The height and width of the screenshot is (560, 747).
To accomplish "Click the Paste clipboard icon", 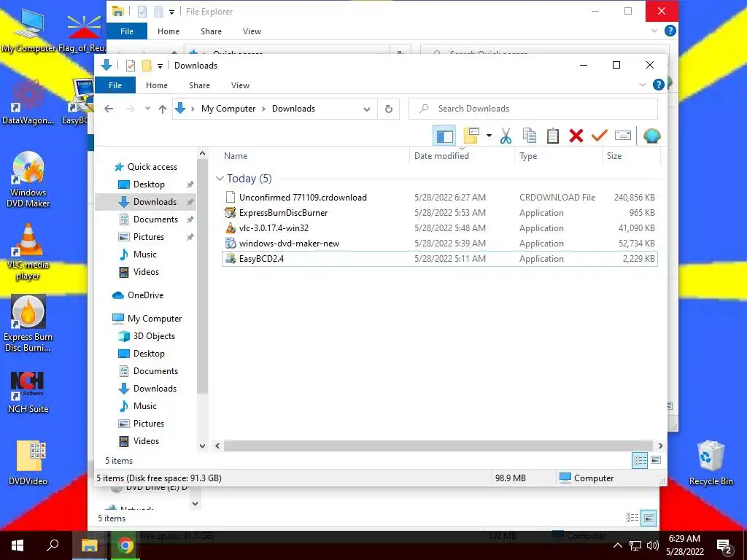I will [553, 136].
